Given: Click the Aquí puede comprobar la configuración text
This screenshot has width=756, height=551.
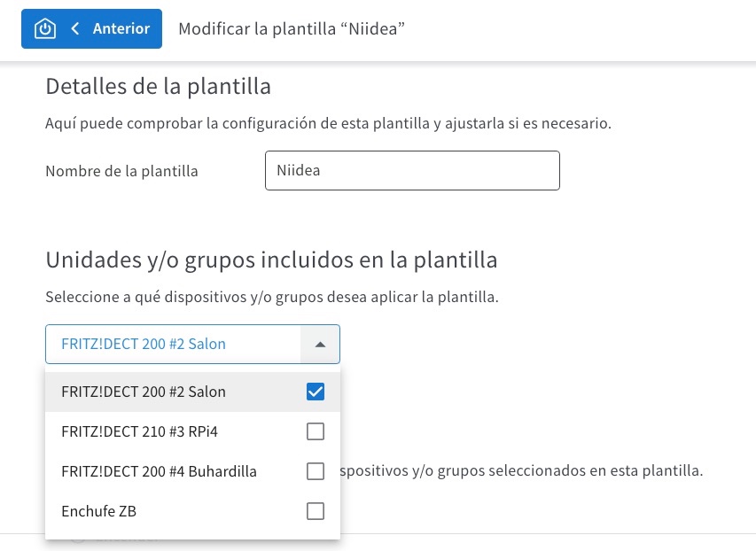Looking at the screenshot, I should pyautogui.click(x=328, y=123).
